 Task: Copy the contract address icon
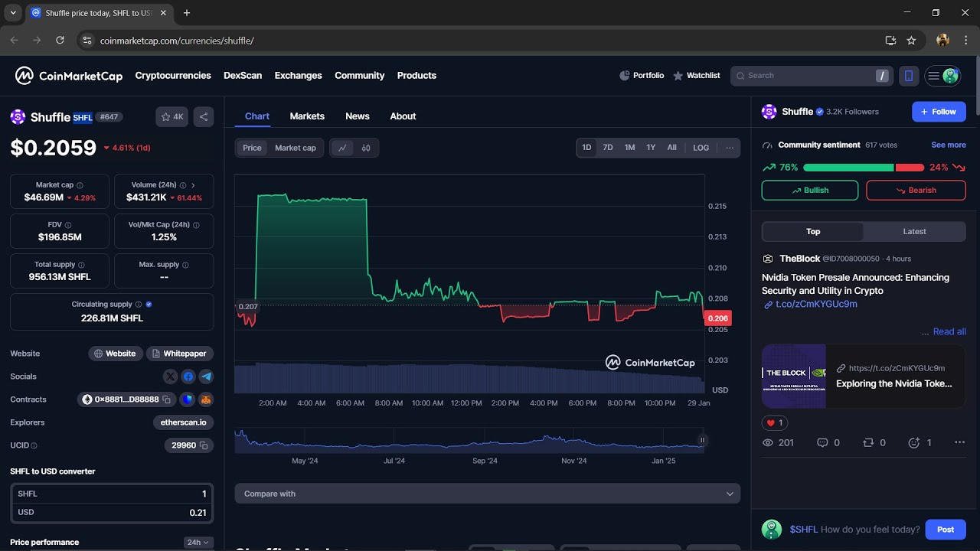[x=166, y=399]
